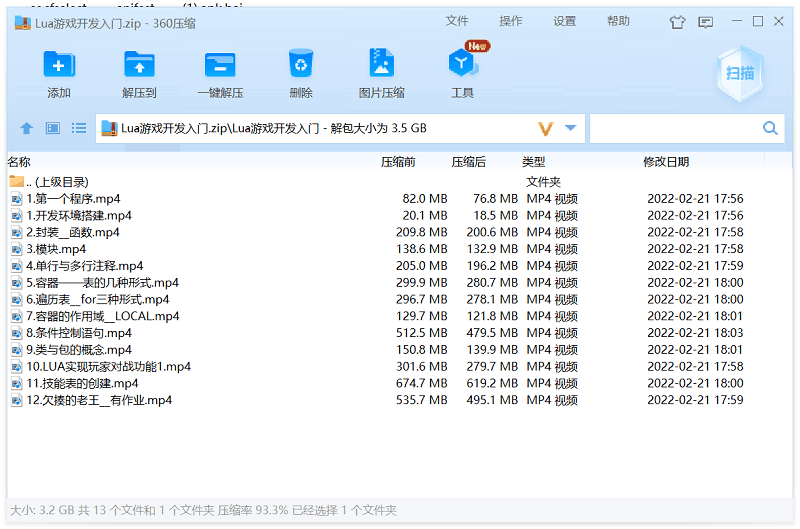Switch to the list view mode icon
Viewport: 800px width, 529px height.
coord(79,128)
